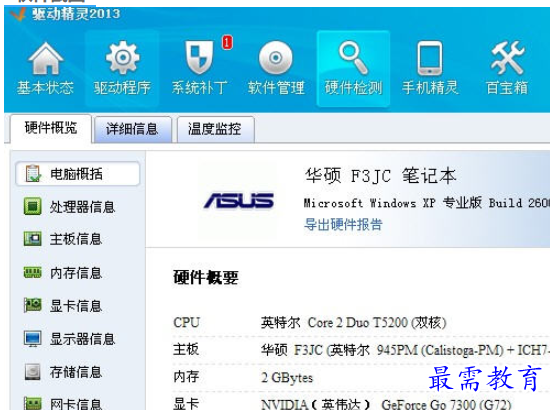
Task: Click the 华硕 F3JC 945PM motherboard value
Action: (405, 350)
